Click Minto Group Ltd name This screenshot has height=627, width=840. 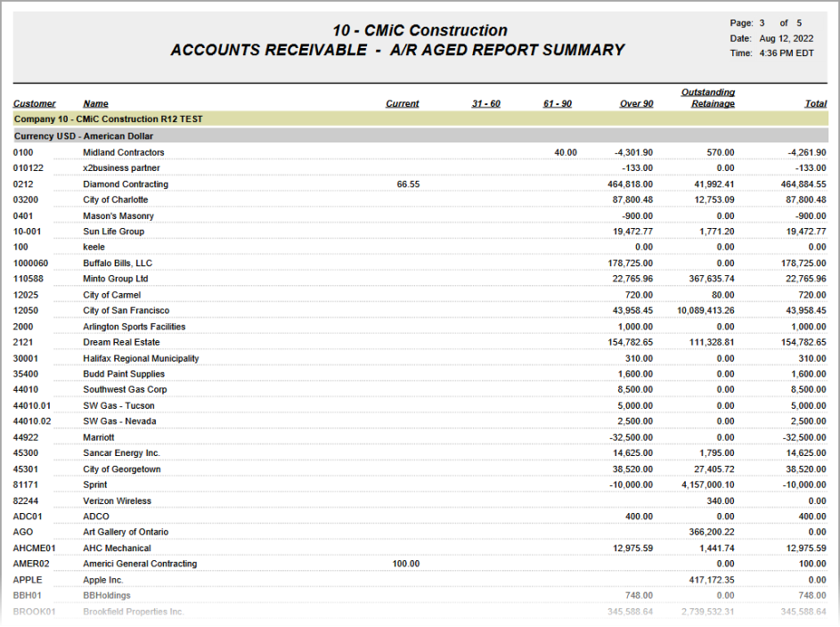[x=115, y=279]
